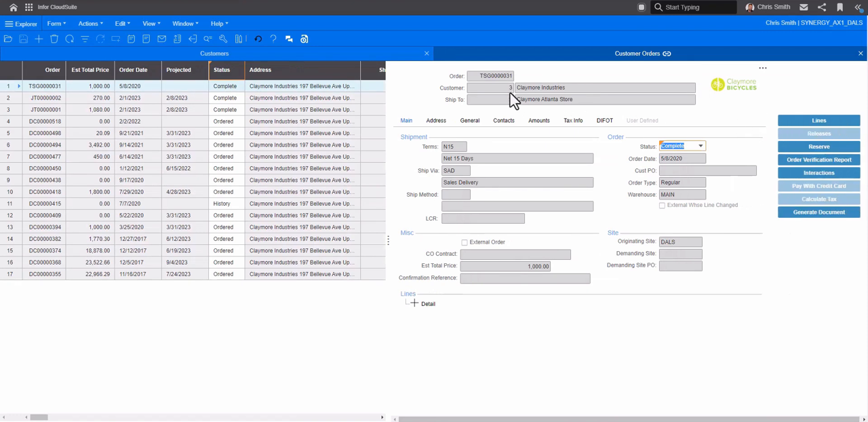Open the Window dropdown menu
The width and height of the screenshot is (868, 422).
coord(185,24)
